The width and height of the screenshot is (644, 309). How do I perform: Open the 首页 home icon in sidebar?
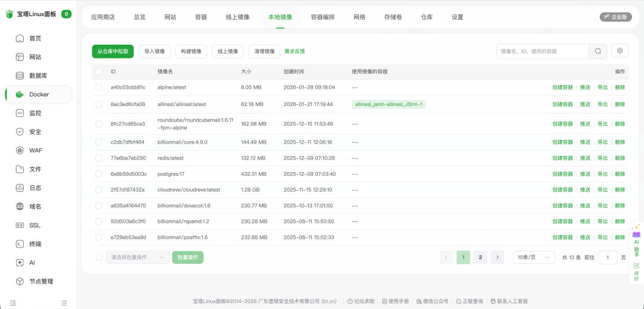point(20,39)
